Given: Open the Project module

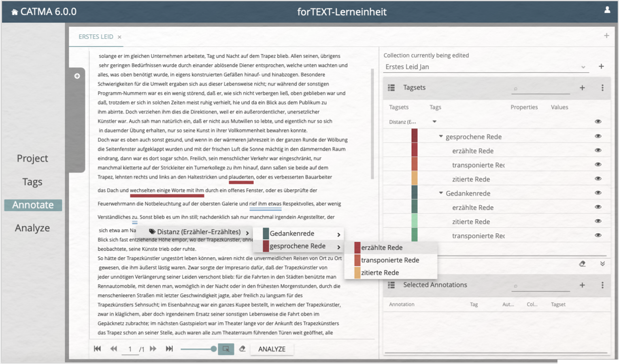Looking at the screenshot, I should click(x=32, y=158).
